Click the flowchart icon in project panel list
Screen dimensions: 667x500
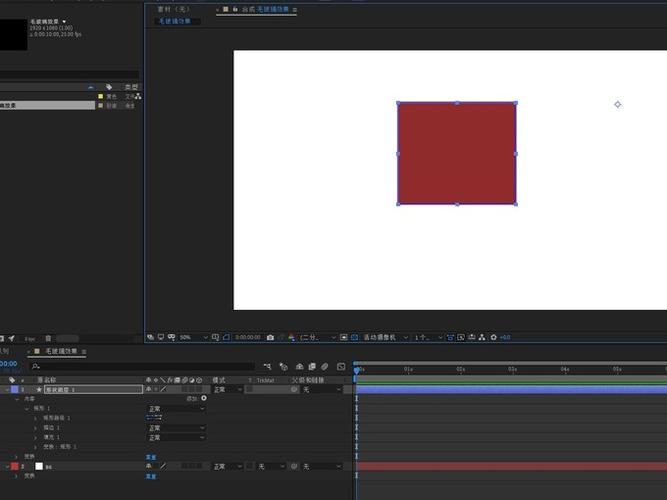point(138,96)
